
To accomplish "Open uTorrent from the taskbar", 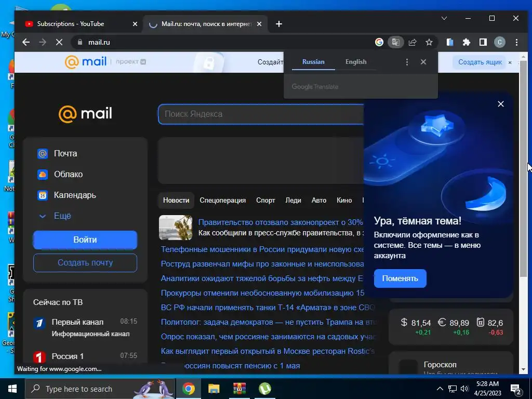I will coord(264,389).
